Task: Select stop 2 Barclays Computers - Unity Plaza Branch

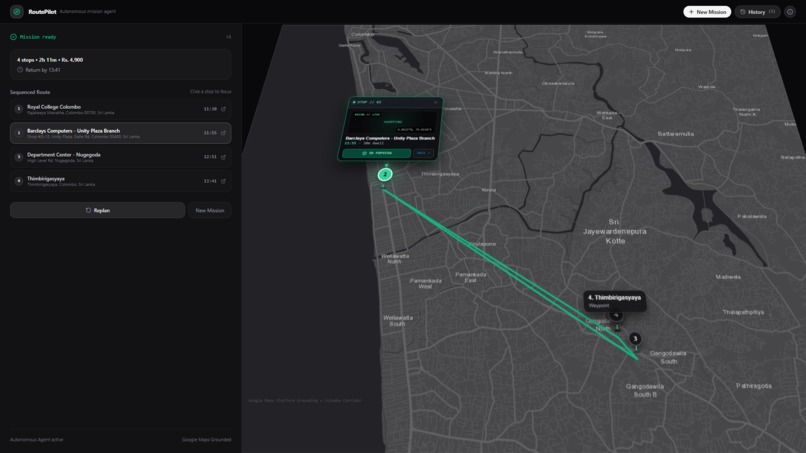Action: [120, 133]
